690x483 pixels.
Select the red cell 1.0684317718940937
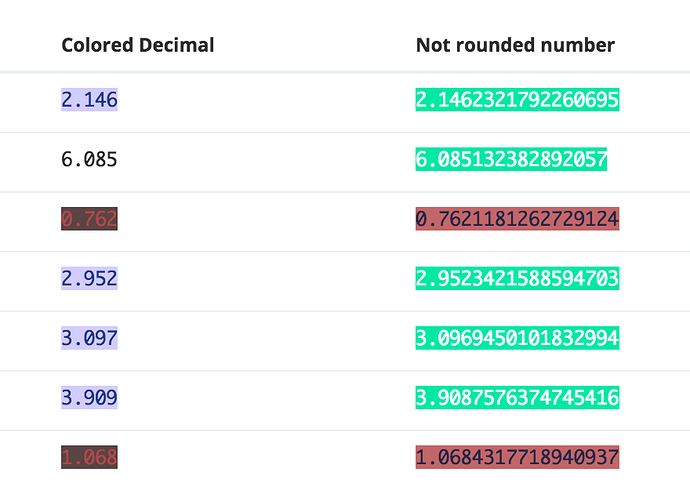(x=517, y=457)
